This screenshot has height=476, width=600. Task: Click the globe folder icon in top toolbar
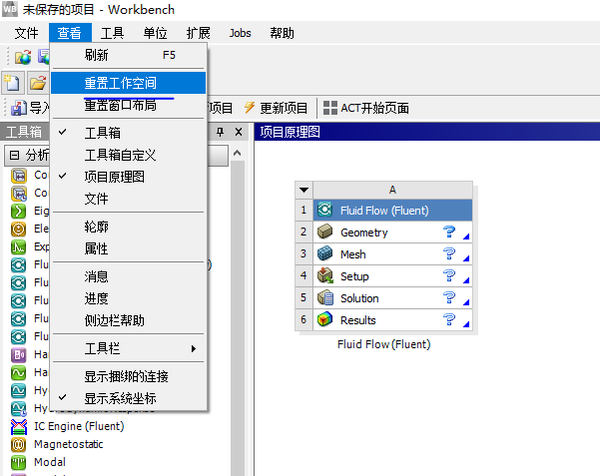(x=23, y=57)
